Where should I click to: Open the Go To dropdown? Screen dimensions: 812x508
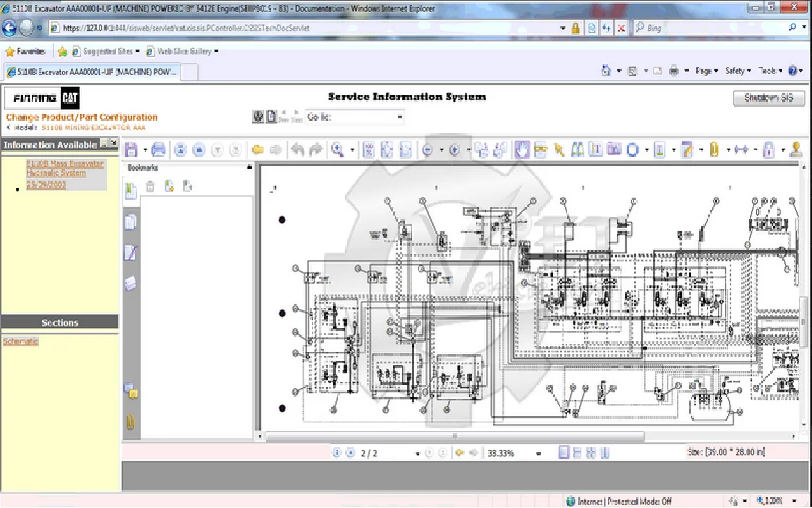[x=400, y=117]
